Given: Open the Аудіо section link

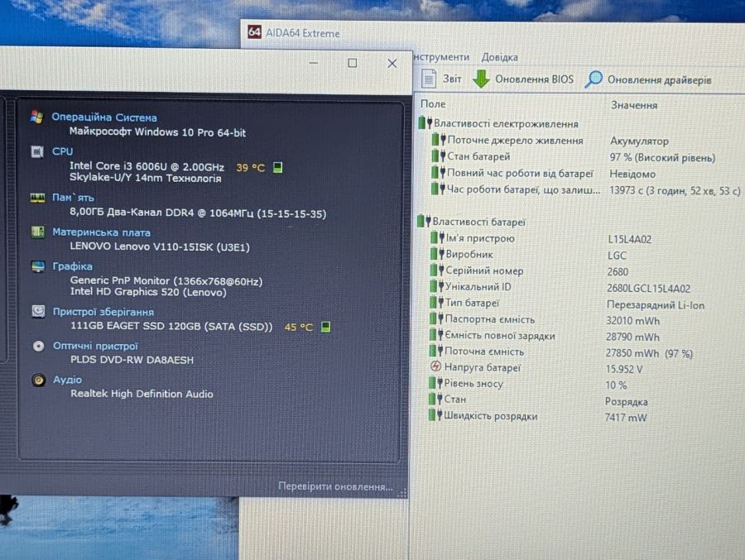Looking at the screenshot, I should (x=67, y=380).
